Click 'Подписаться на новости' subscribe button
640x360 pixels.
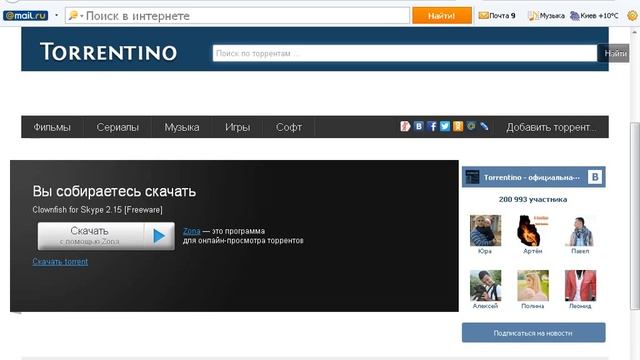click(533, 333)
